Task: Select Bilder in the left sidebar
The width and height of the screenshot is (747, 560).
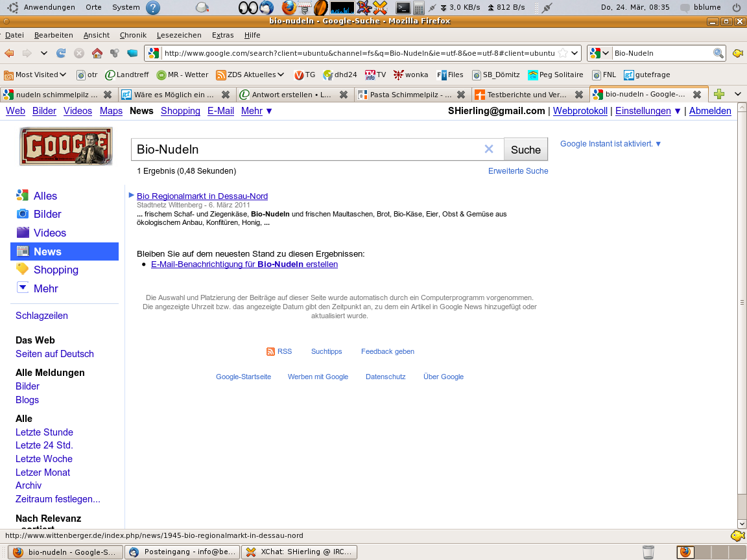Action: coord(47,214)
